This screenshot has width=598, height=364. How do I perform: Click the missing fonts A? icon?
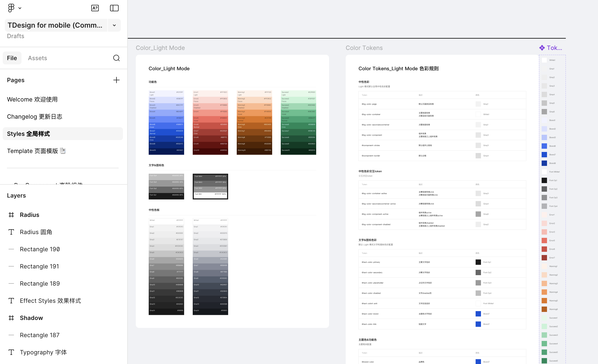pos(95,8)
